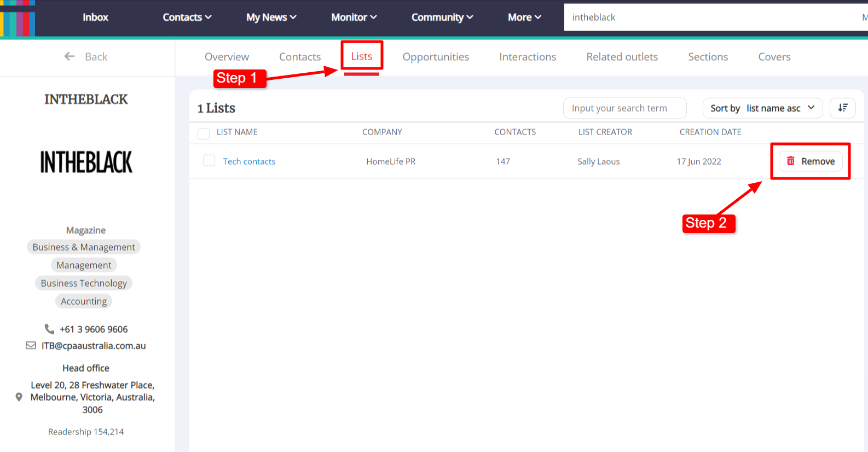Open the Tech contacts list link
The width and height of the screenshot is (868, 452).
[x=249, y=161]
